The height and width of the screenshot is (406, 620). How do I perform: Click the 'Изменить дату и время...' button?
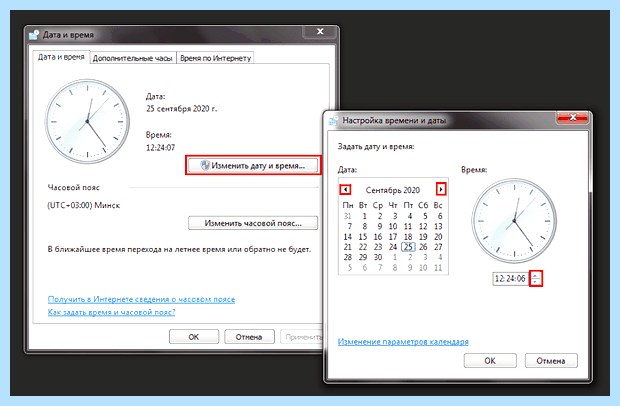tap(253, 165)
